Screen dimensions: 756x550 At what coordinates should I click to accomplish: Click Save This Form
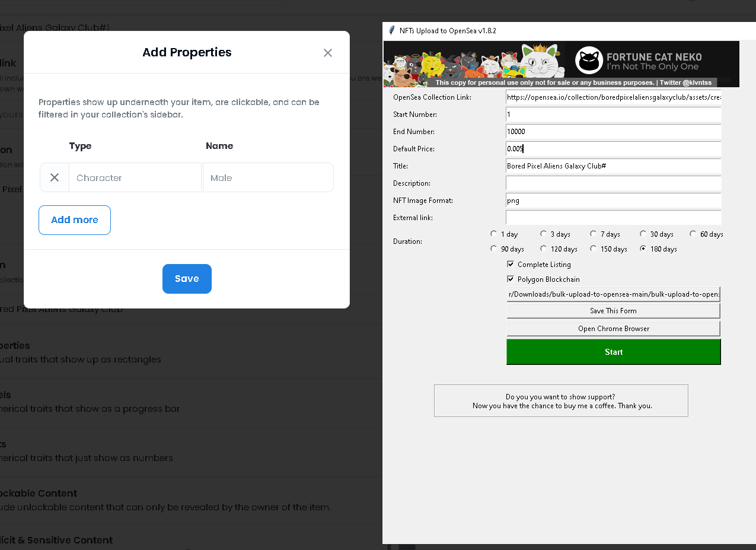click(613, 310)
